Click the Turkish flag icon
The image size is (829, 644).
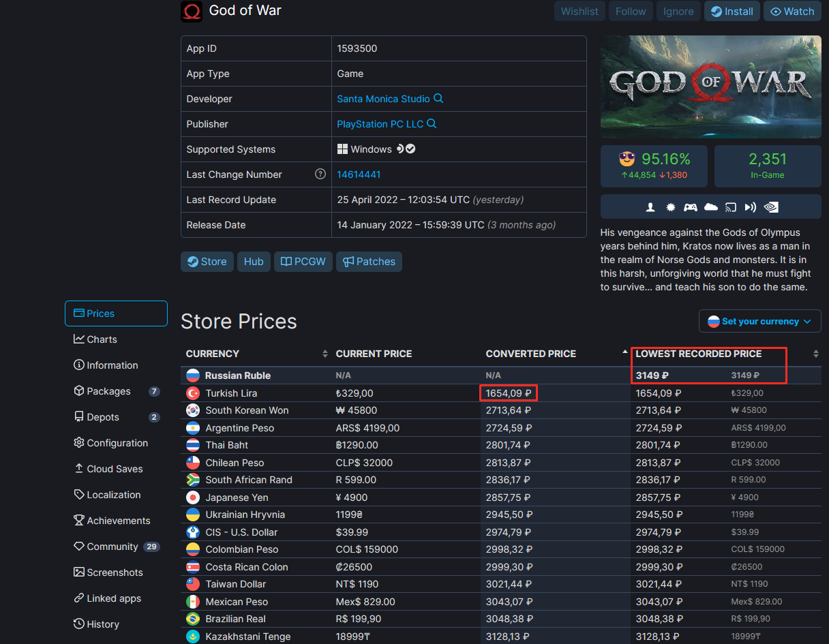pyautogui.click(x=193, y=393)
